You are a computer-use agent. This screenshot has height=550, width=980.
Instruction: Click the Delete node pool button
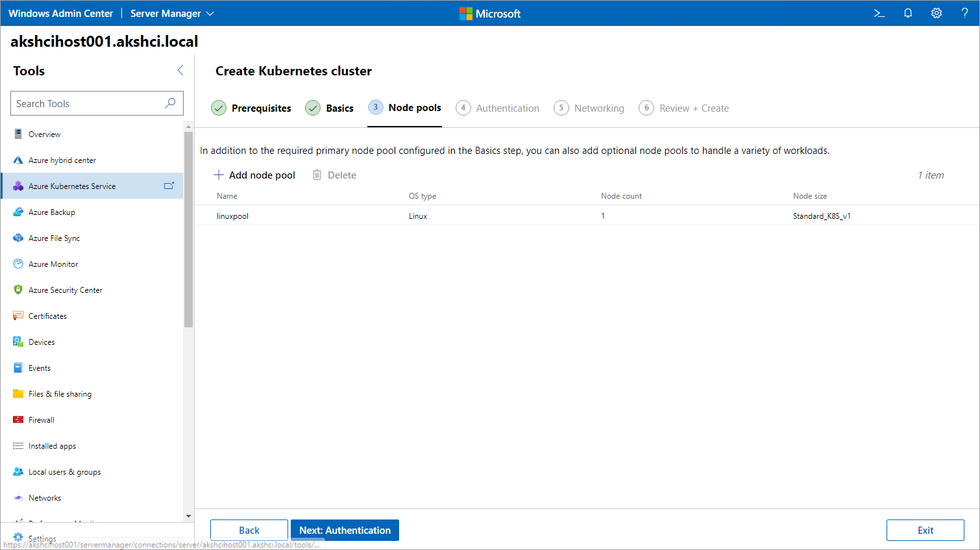coord(334,175)
